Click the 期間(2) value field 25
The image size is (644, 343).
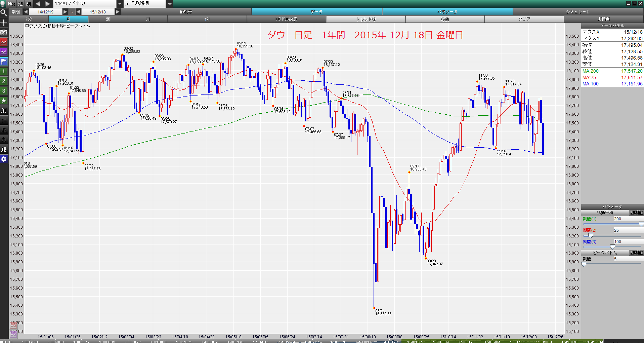point(628,230)
